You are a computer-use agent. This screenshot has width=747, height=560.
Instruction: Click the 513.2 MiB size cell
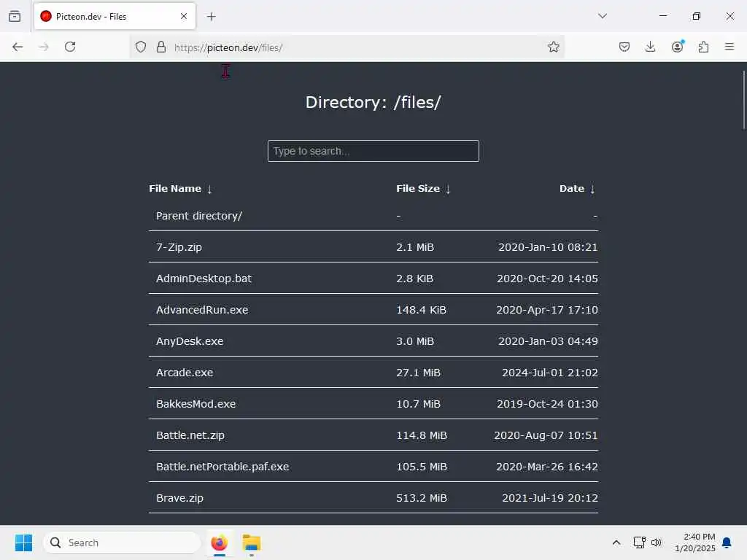422,498
